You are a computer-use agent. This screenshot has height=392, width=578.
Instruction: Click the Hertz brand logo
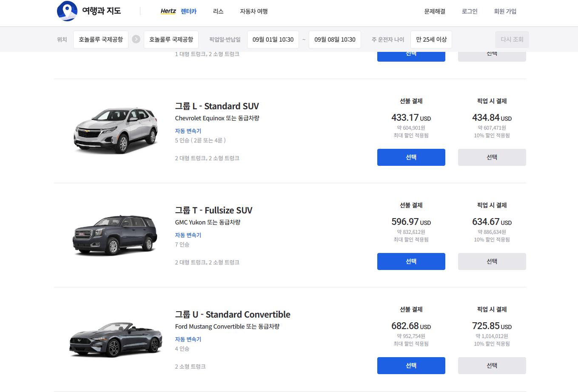click(168, 11)
